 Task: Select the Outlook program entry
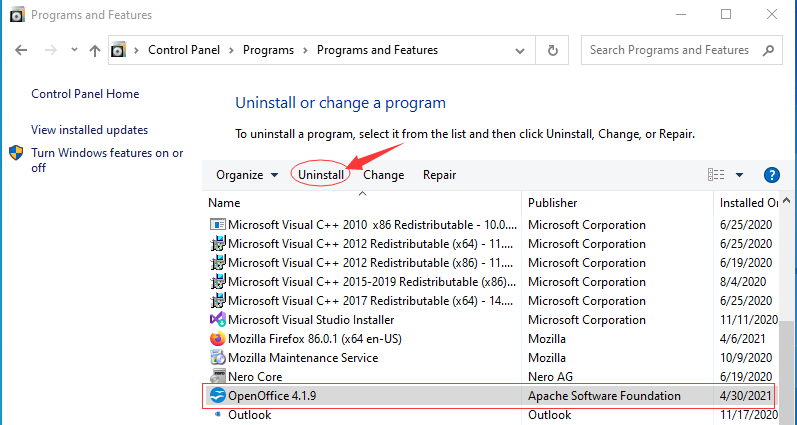250,415
